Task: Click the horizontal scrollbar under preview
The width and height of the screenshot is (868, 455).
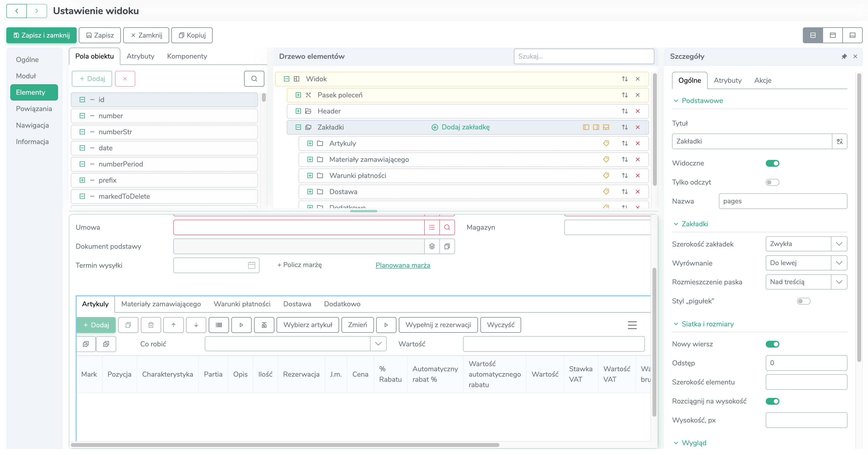Action: [285, 445]
